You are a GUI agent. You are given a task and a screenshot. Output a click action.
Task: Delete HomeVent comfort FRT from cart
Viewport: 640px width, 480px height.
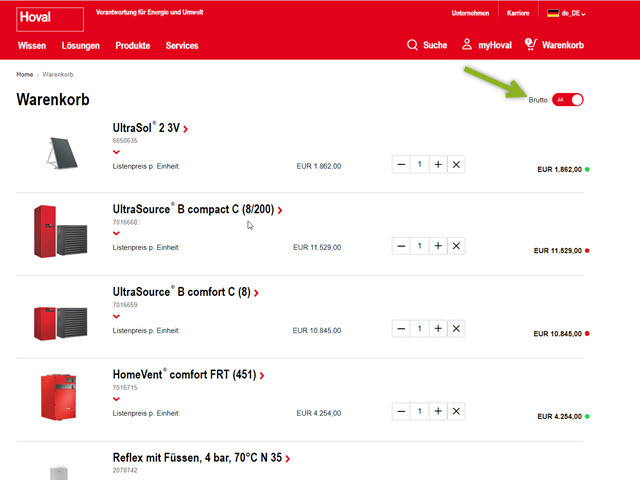(x=456, y=411)
